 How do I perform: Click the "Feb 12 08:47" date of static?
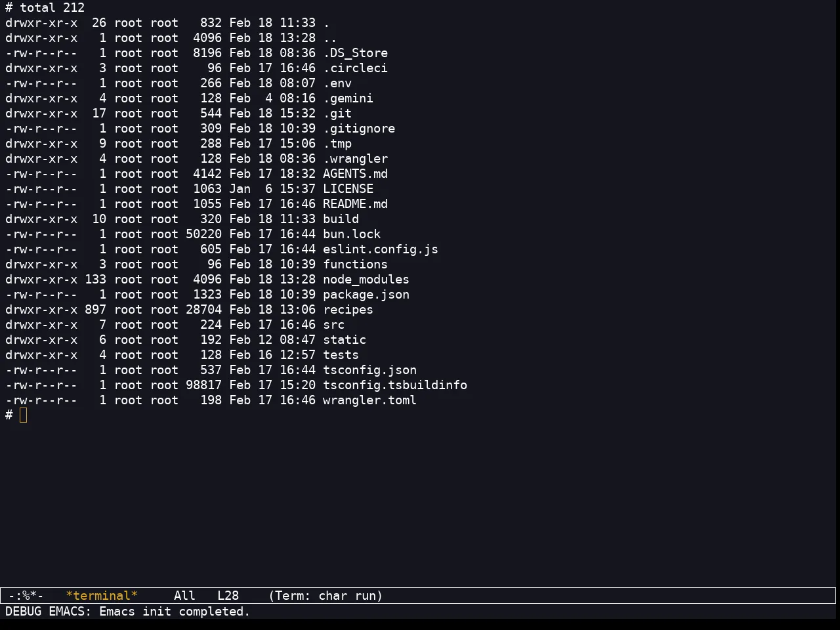pos(272,340)
